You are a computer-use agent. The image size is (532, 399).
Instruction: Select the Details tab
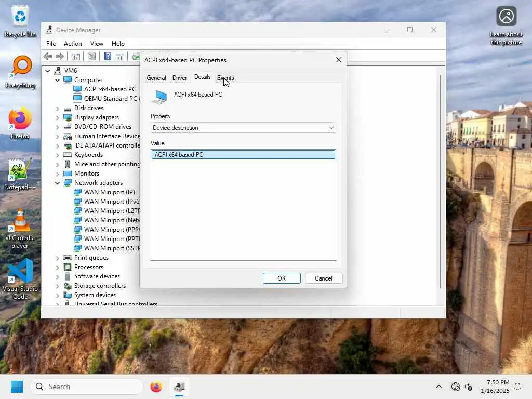click(x=202, y=77)
